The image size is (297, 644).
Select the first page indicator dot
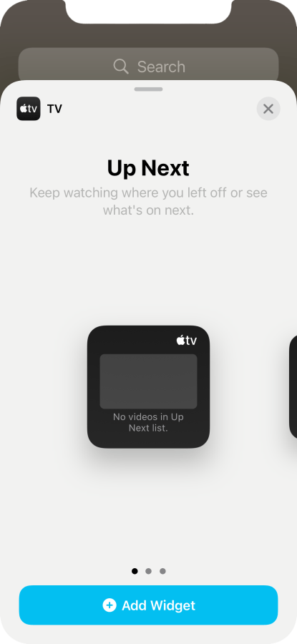click(135, 571)
